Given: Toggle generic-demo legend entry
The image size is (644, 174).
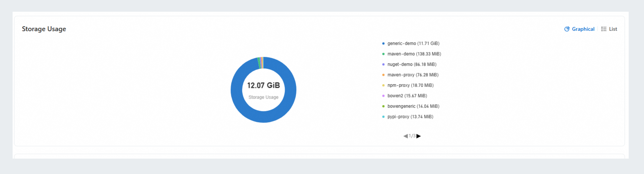Looking at the screenshot, I should coord(413,43).
